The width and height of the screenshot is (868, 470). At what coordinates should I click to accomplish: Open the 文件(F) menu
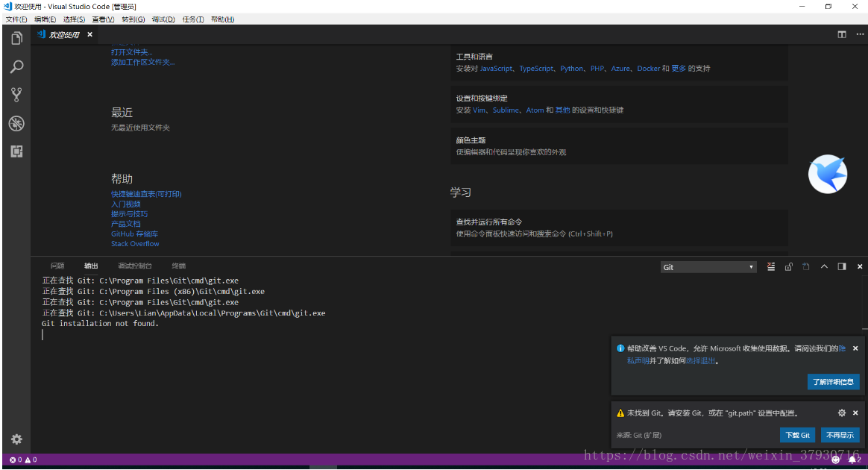click(16, 19)
